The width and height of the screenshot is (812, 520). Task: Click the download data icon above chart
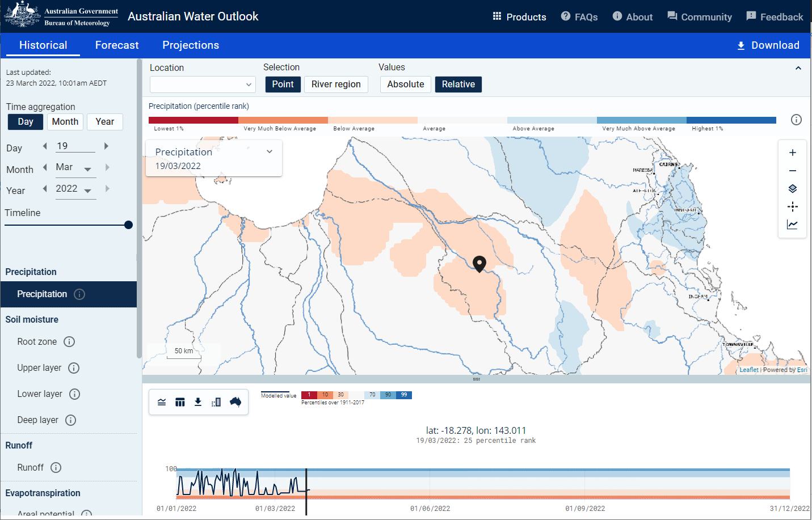click(198, 401)
